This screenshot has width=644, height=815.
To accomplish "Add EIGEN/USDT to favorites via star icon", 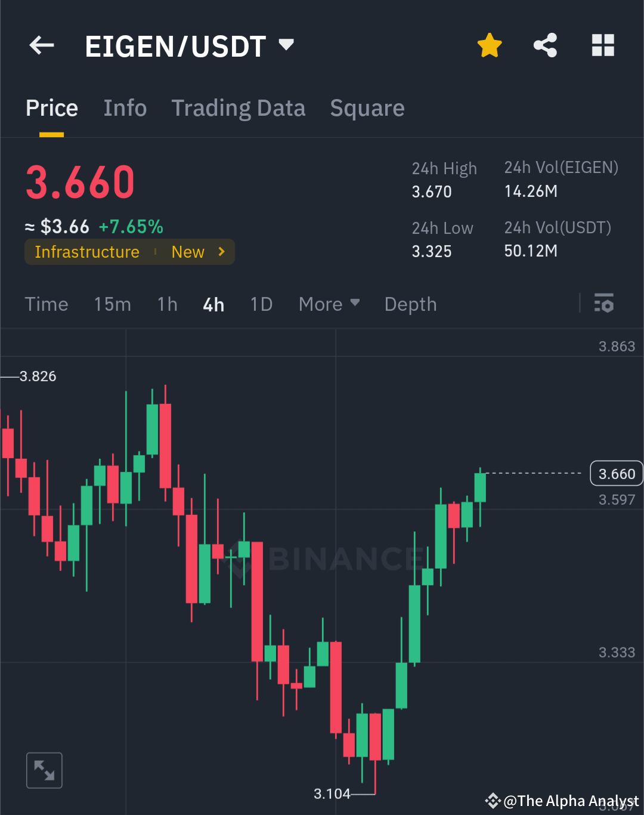I will [489, 45].
